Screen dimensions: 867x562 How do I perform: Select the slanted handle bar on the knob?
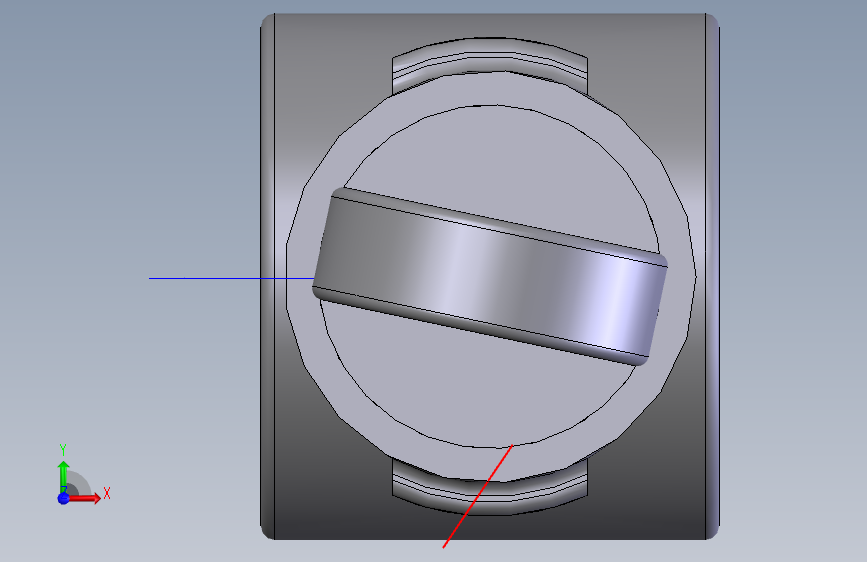490,276
